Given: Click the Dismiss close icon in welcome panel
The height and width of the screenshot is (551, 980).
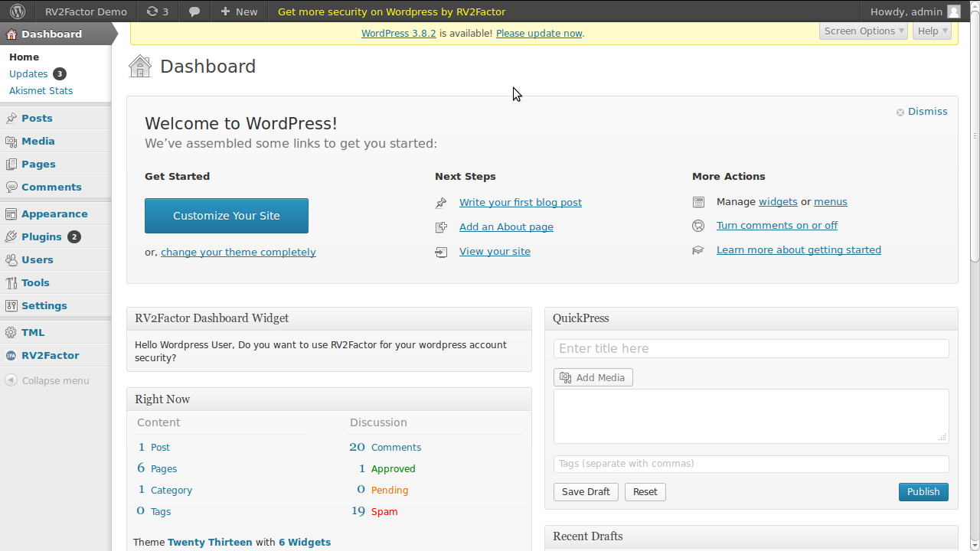Looking at the screenshot, I should 900,112.
